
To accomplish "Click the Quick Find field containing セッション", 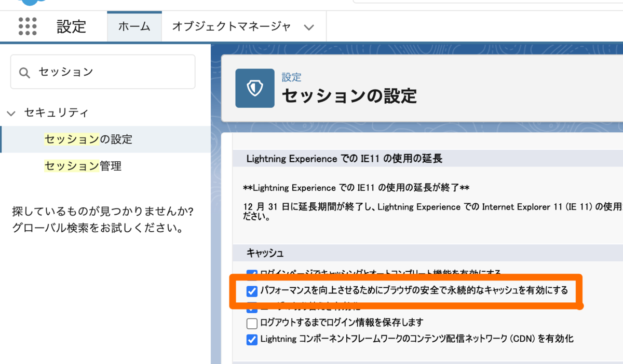I will tap(103, 72).
